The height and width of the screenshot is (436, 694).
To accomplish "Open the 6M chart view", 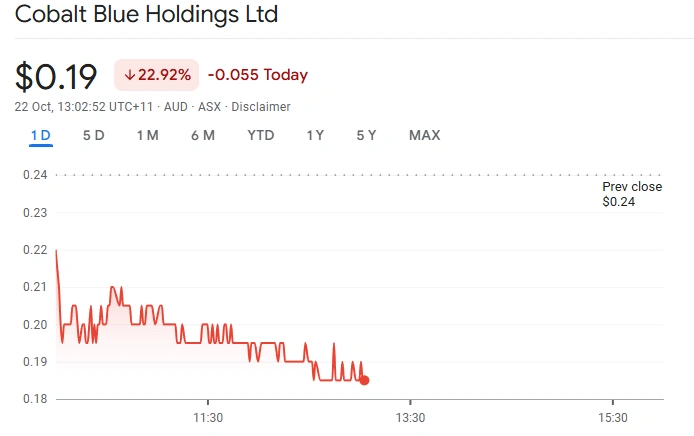I will point(203,135).
